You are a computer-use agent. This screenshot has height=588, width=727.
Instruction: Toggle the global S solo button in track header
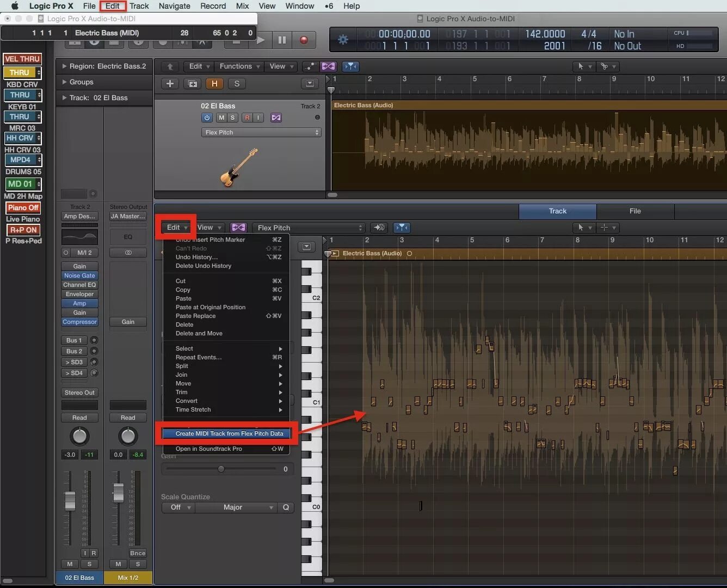(236, 84)
